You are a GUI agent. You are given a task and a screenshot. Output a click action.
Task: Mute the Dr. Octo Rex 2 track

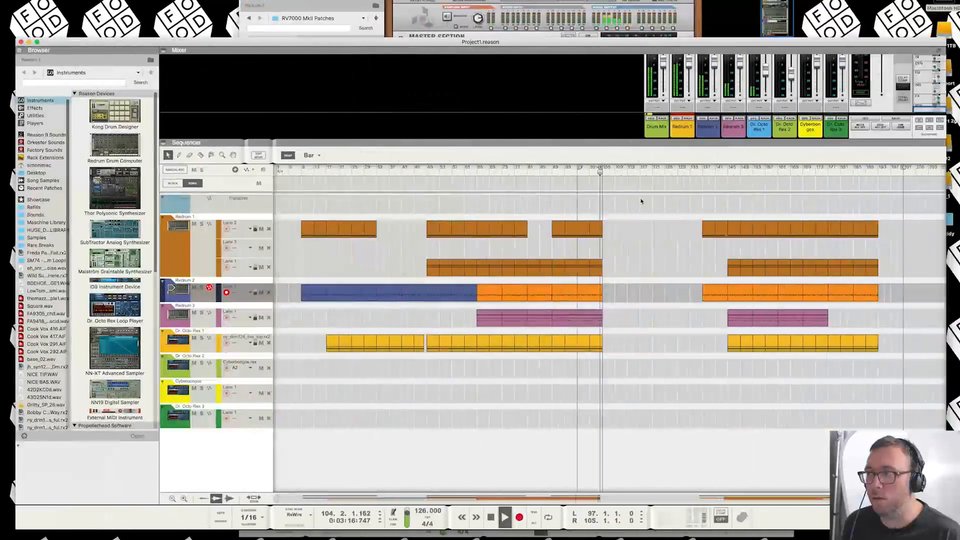pyautogui.click(x=194, y=363)
